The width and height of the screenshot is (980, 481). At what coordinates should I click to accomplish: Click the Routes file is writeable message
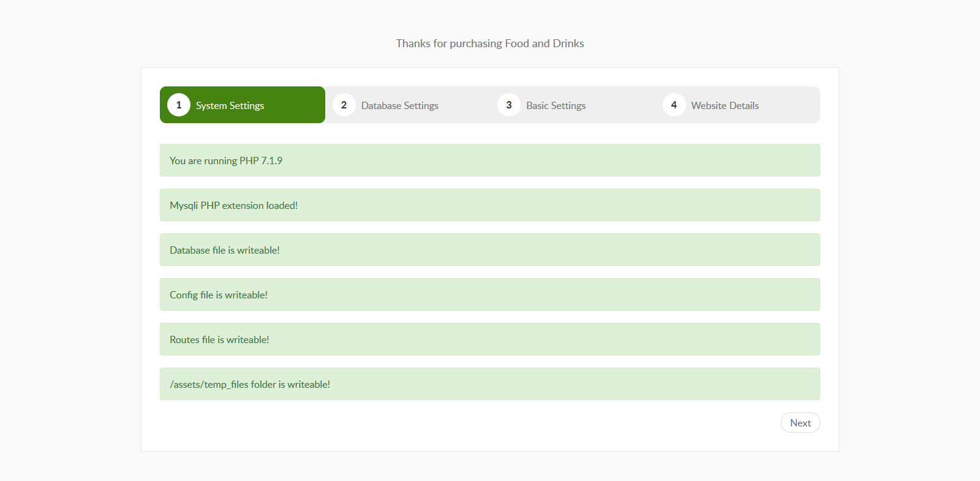[490, 339]
